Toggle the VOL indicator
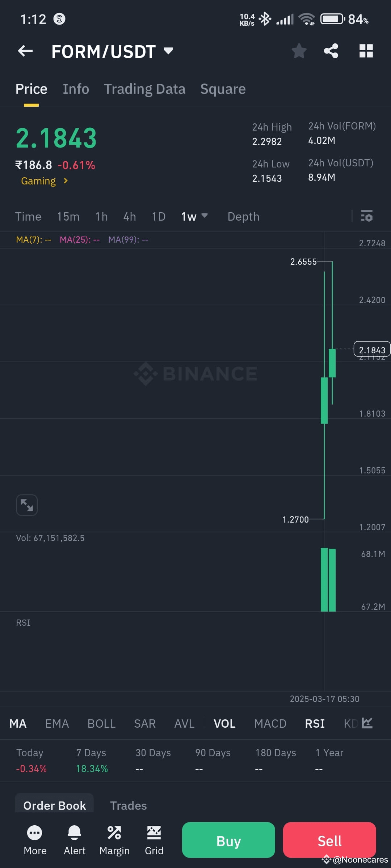 tap(224, 723)
